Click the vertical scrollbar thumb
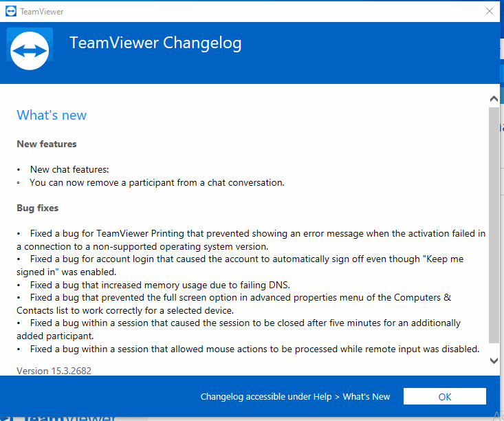Screen dimensions: 504x421 (494, 225)
